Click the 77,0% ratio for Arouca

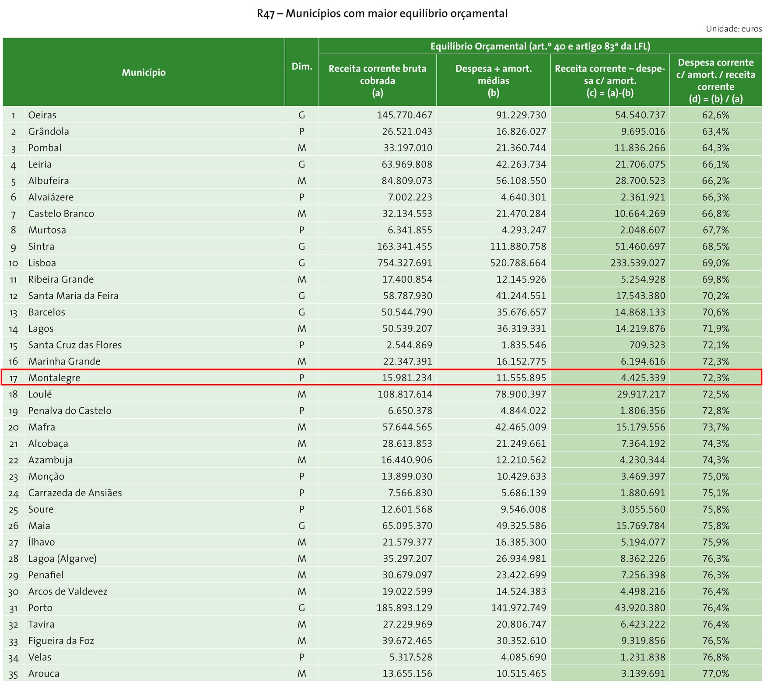pyautogui.click(x=715, y=673)
